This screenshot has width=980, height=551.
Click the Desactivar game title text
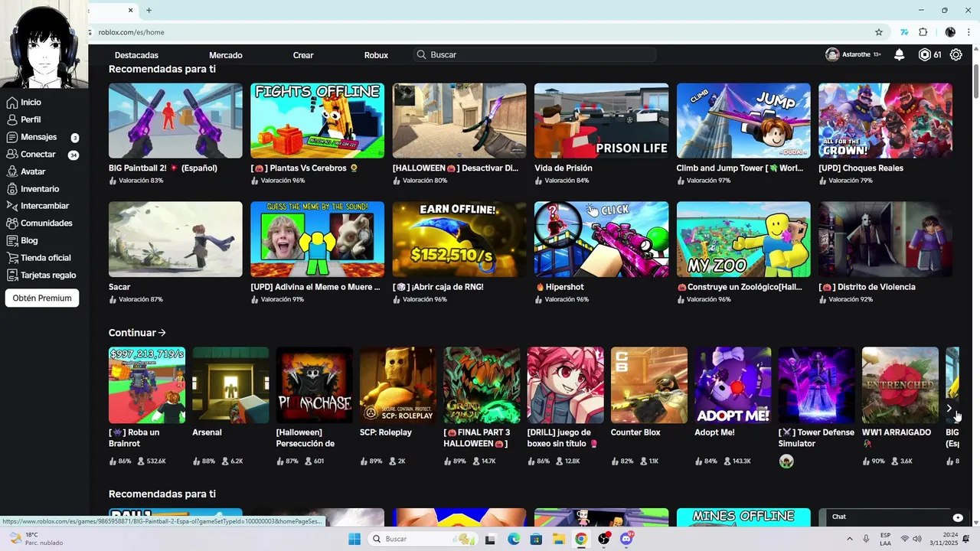[456, 168]
